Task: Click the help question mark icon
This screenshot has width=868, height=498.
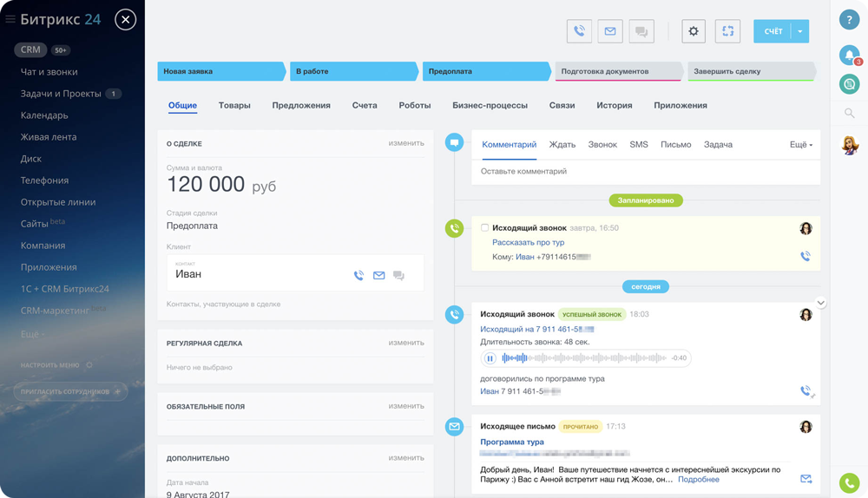Action: 849,20
